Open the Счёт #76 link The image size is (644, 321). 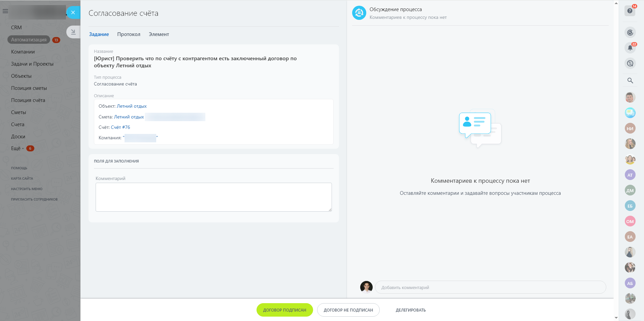tap(121, 127)
